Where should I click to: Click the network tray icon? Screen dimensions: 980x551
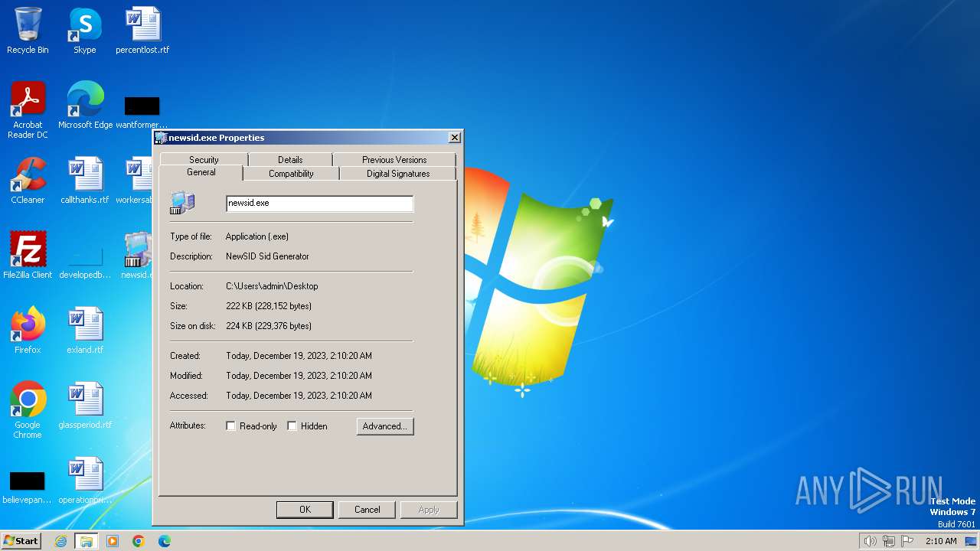pos(889,541)
